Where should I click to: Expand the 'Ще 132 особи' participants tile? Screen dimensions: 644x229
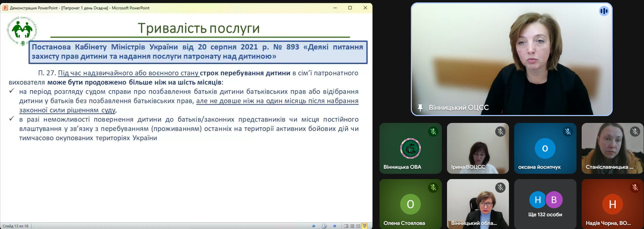[545, 204]
